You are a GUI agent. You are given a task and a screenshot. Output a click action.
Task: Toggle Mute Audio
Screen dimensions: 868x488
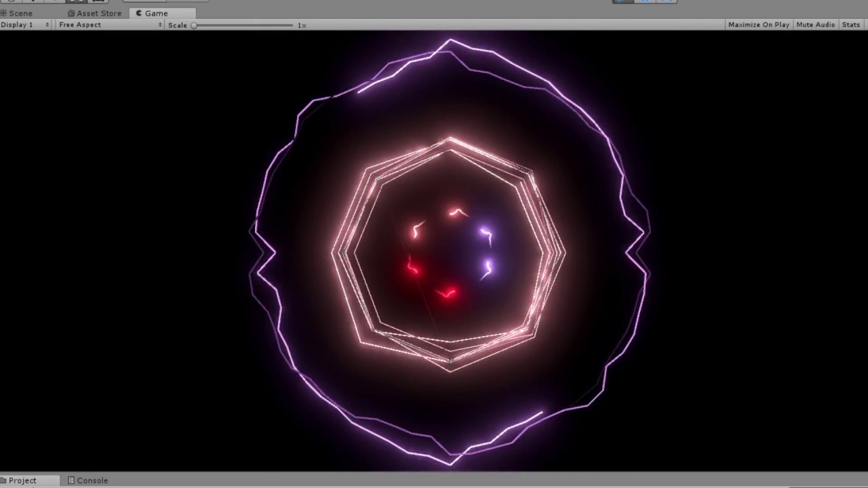[816, 25]
